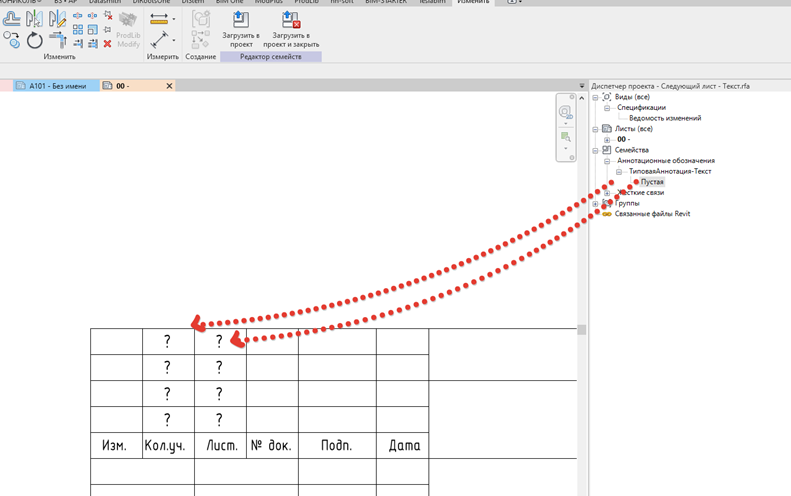Click the № док. header cell

[272, 446]
